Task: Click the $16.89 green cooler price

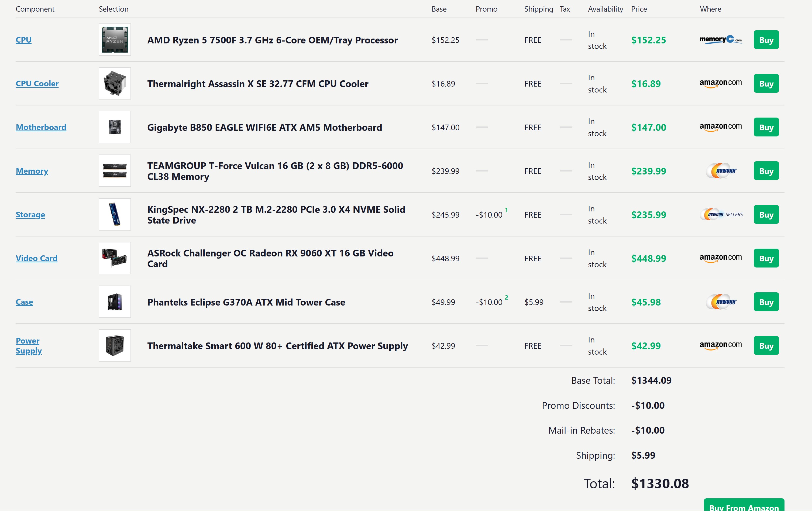Action: pyautogui.click(x=646, y=84)
